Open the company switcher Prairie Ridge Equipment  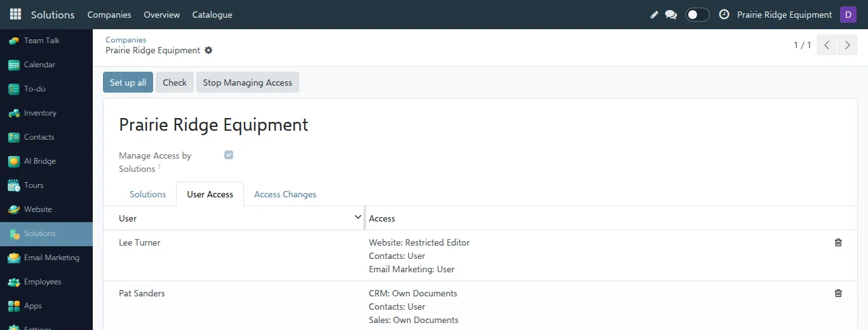click(784, 15)
